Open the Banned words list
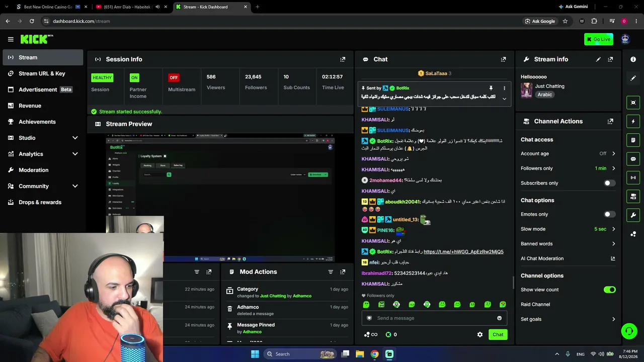The image size is (644, 362). (x=568, y=244)
